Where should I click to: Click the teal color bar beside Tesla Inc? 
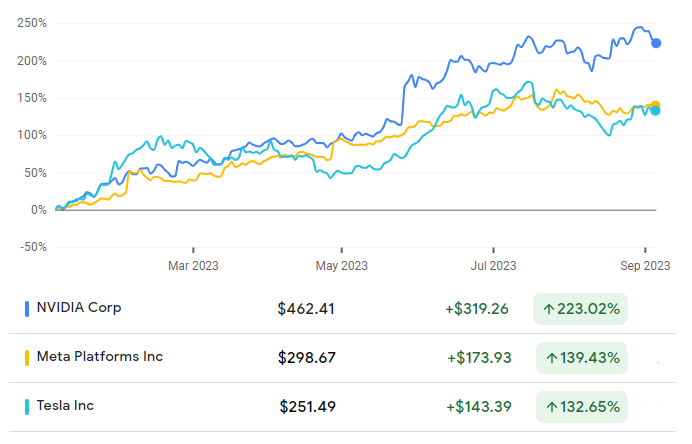[26, 407]
